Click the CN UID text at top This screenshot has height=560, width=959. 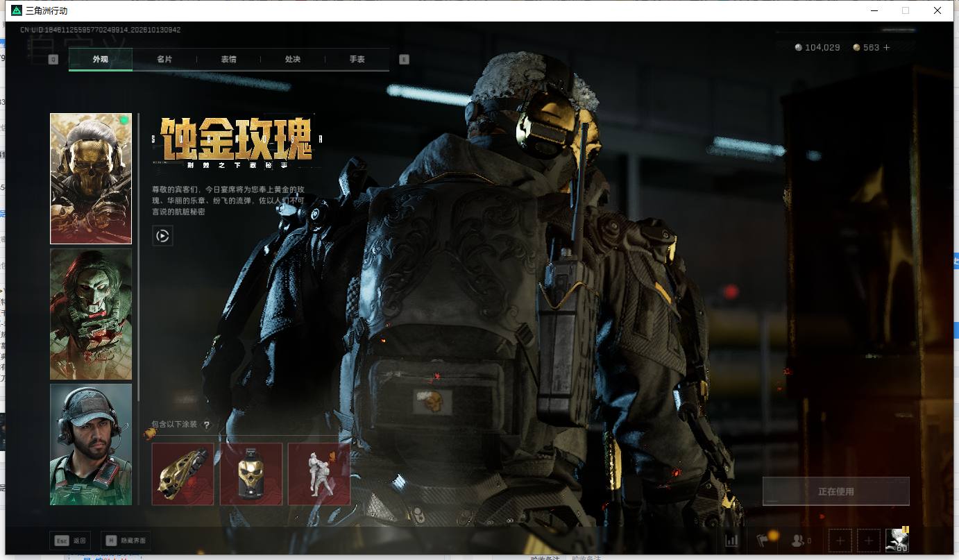tap(101, 30)
